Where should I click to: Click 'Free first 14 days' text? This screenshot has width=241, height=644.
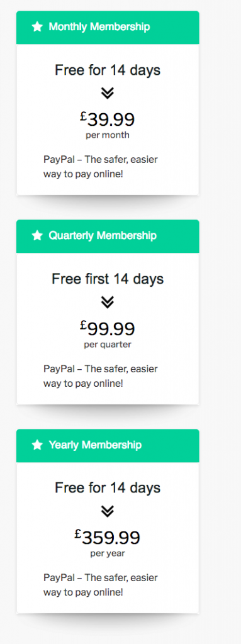[108, 279]
